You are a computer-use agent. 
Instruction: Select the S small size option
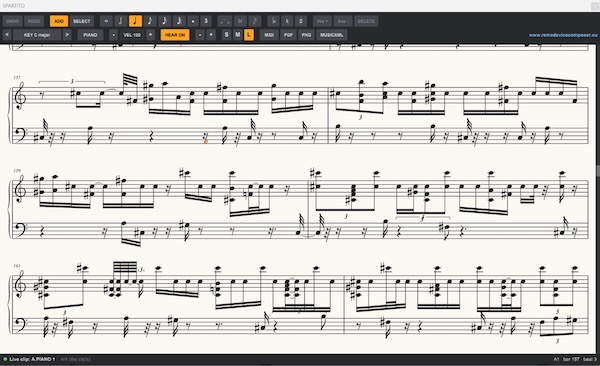point(226,35)
